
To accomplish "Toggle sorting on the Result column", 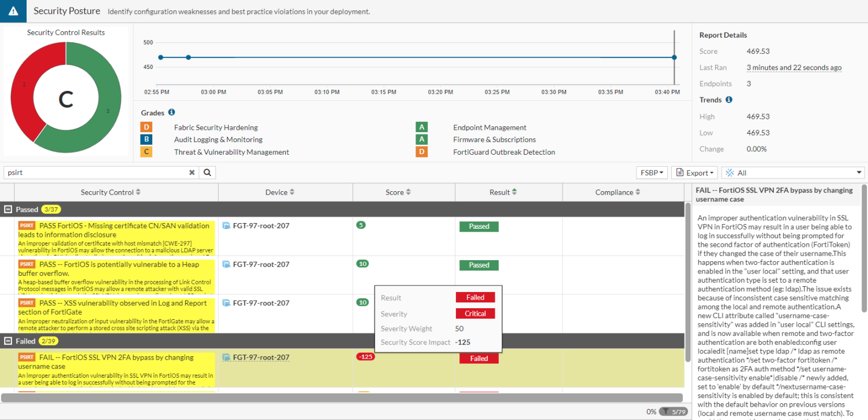I will pyautogui.click(x=513, y=192).
